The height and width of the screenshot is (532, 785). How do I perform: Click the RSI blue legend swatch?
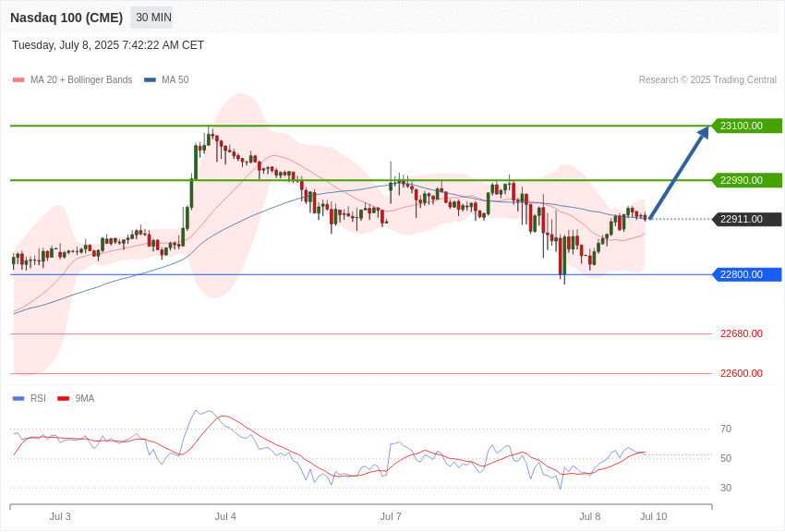(x=18, y=399)
